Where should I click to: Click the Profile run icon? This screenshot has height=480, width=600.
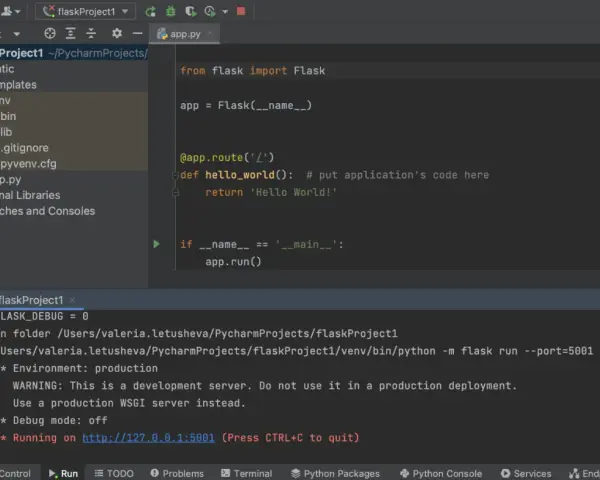coord(210,11)
